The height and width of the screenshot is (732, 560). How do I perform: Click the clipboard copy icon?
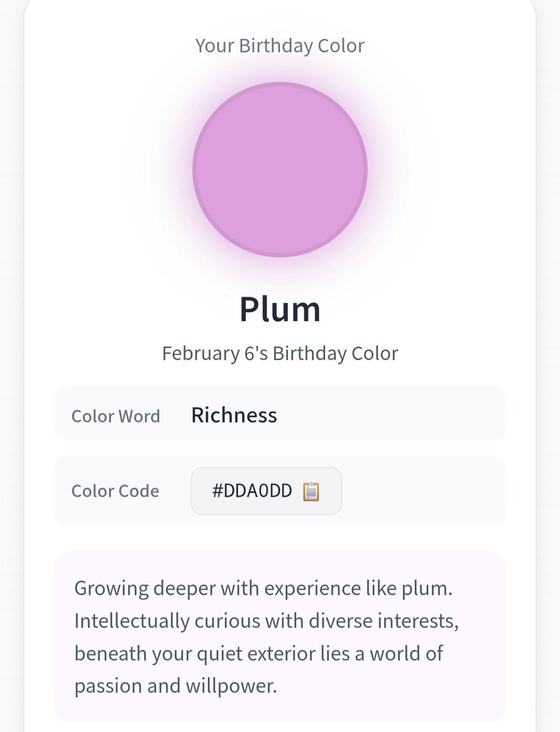[x=311, y=491]
